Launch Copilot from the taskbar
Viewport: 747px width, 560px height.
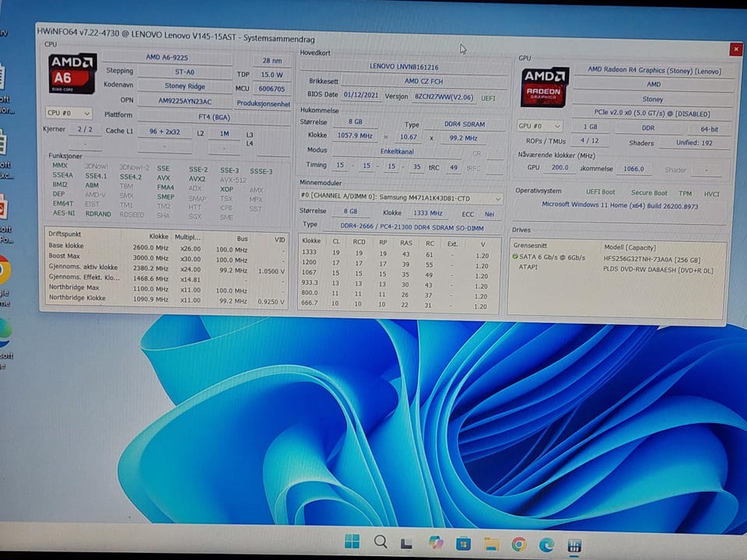[x=436, y=542]
